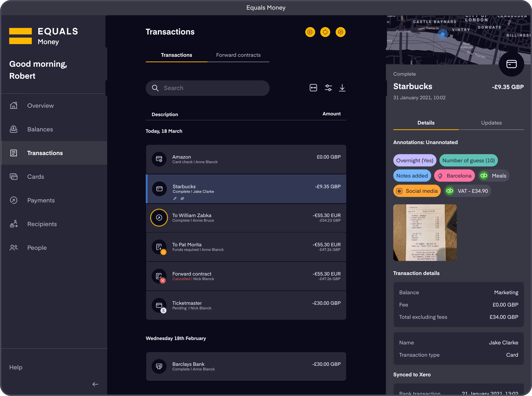532x396 pixels.
Task: Click the pencil note icon on Starbucks row
Action: click(x=175, y=198)
